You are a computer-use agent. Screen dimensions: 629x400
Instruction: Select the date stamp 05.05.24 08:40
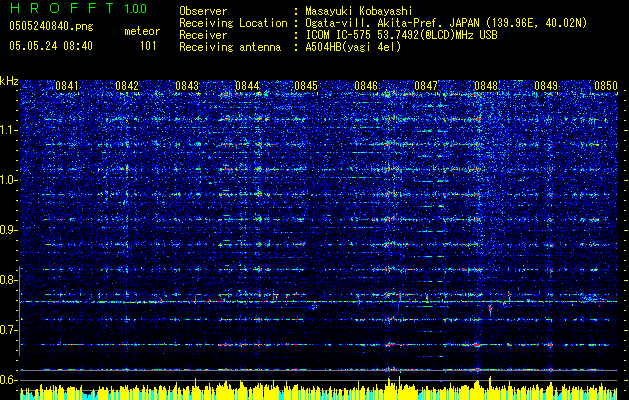(x=51, y=46)
